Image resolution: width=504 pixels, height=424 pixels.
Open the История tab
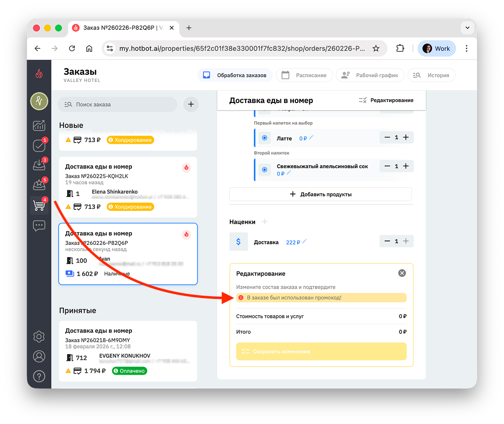point(432,75)
